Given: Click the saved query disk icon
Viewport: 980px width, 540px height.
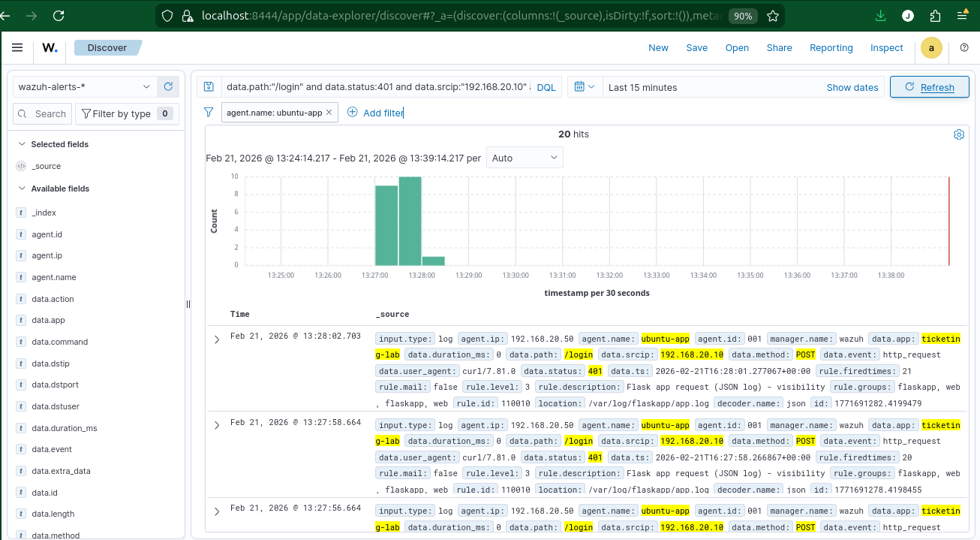Looking at the screenshot, I should coord(209,87).
